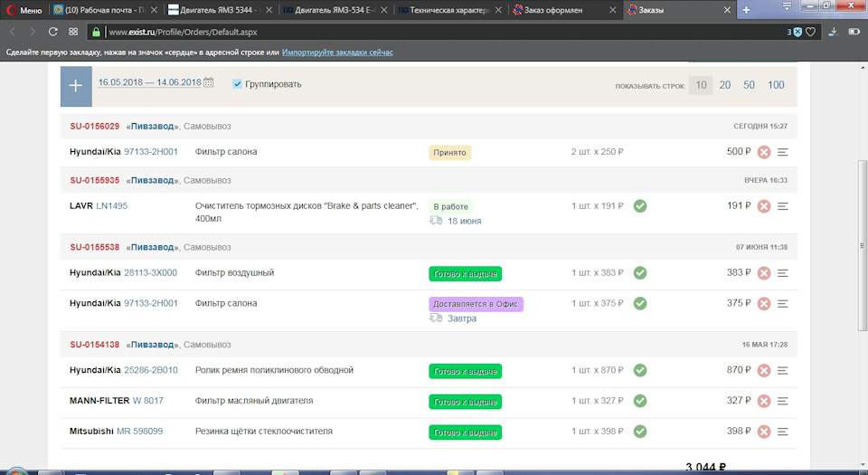Cancel the Mitsubishi MR 598099 item
The height and width of the screenshot is (475, 868).
[x=764, y=432]
